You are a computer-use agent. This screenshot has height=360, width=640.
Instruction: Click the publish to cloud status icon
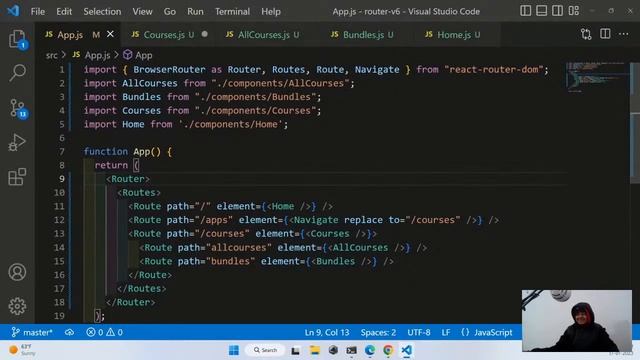tap(69, 332)
